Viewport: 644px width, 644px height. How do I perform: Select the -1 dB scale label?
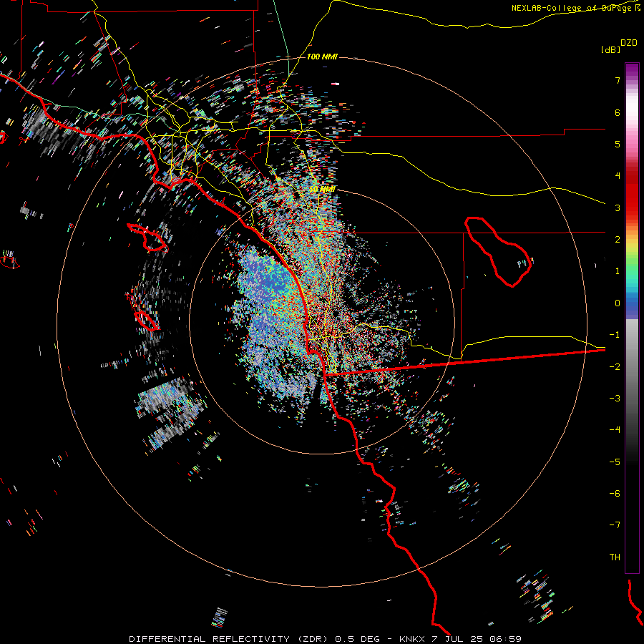point(615,335)
